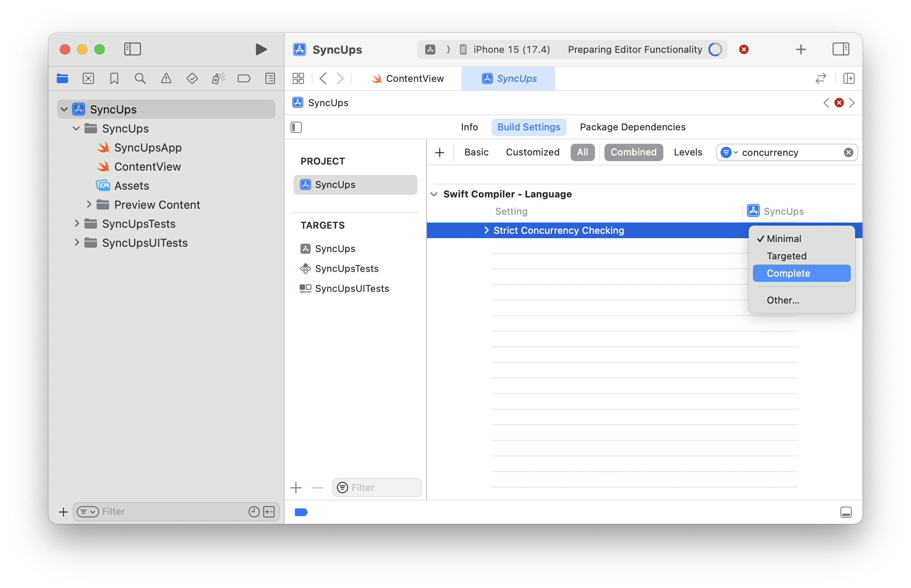The image size is (911, 588).
Task: Toggle the right inspector panel
Action: coord(841,49)
